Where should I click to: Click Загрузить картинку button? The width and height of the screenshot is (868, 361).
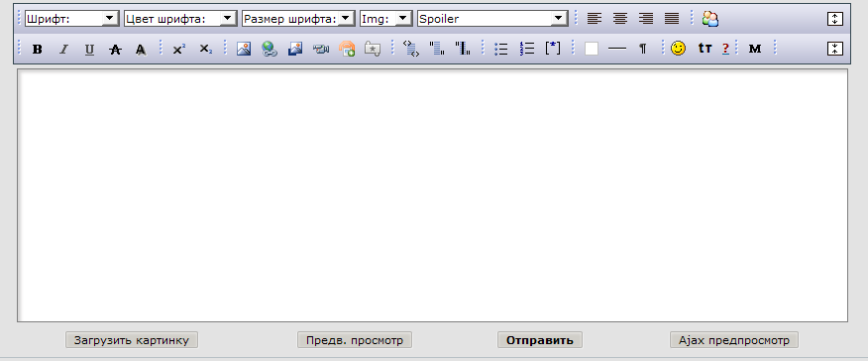click(x=132, y=340)
